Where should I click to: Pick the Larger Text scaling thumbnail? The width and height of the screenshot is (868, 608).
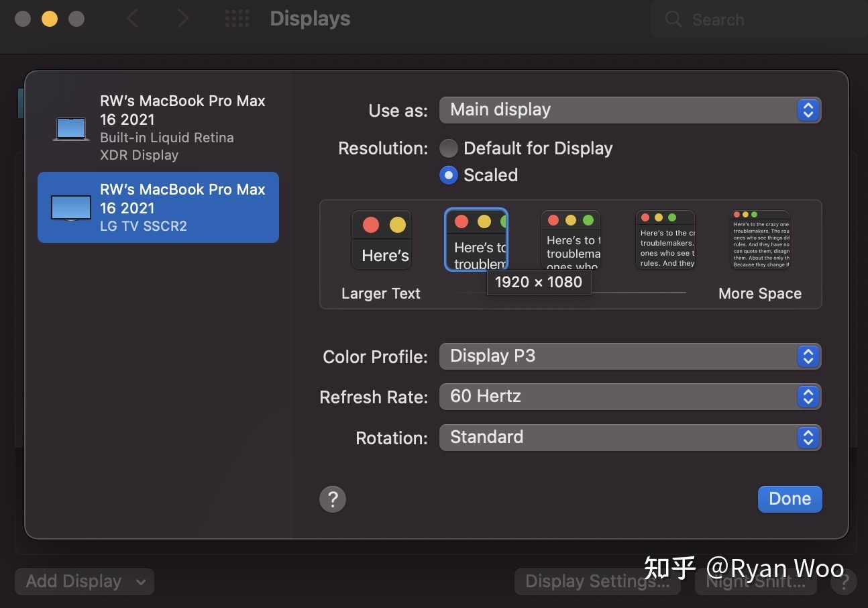(382, 240)
